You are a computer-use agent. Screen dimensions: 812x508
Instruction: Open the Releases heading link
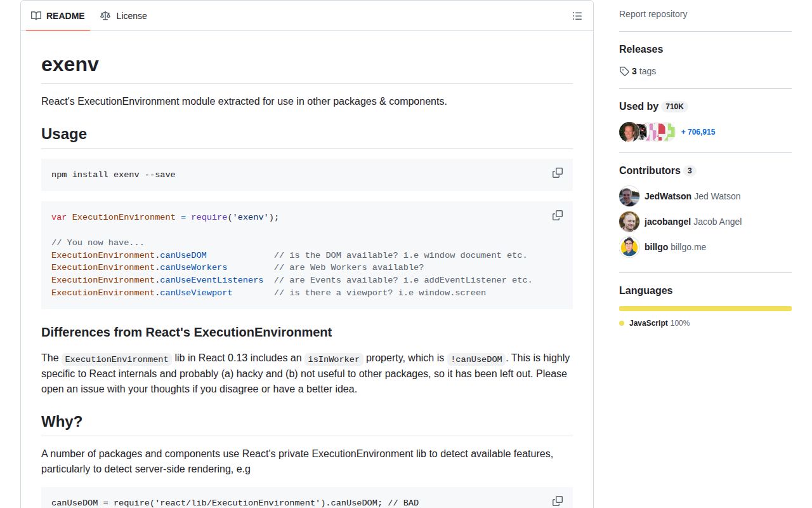pos(641,49)
